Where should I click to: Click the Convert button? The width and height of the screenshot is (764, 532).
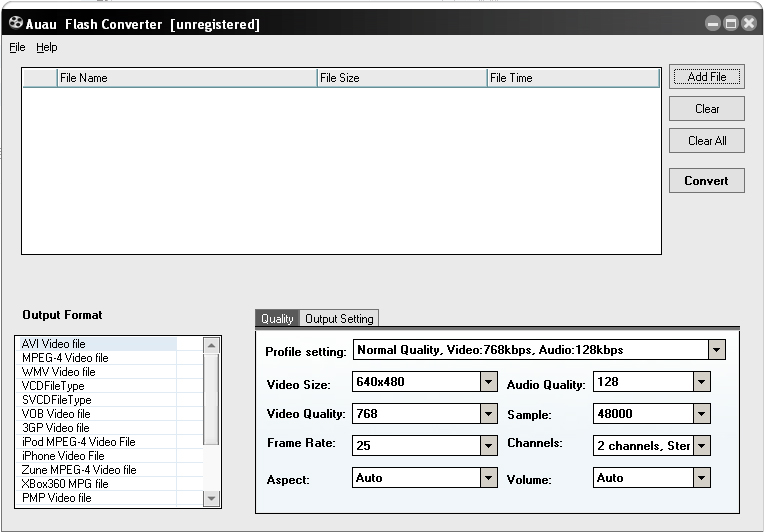click(x=707, y=181)
